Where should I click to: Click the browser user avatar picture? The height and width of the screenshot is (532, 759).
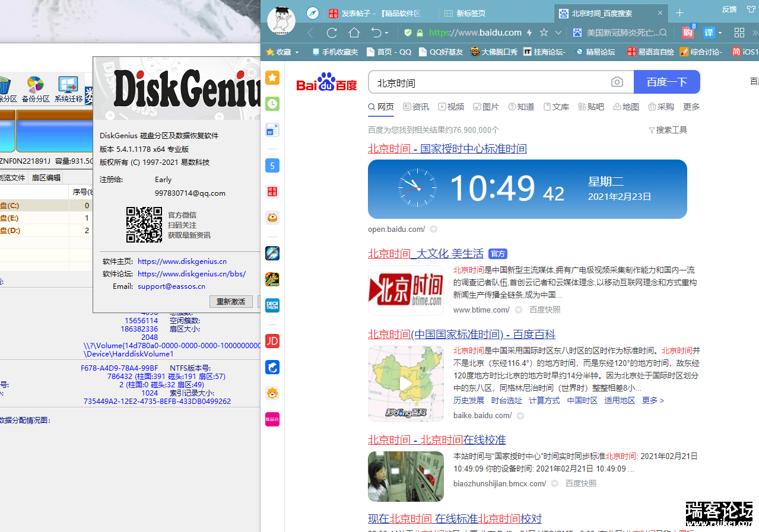point(281,20)
